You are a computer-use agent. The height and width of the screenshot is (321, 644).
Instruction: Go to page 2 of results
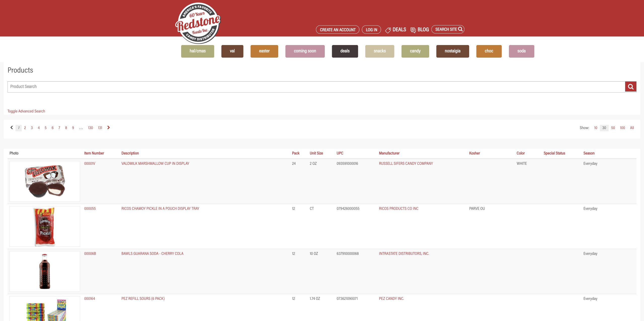(25, 128)
